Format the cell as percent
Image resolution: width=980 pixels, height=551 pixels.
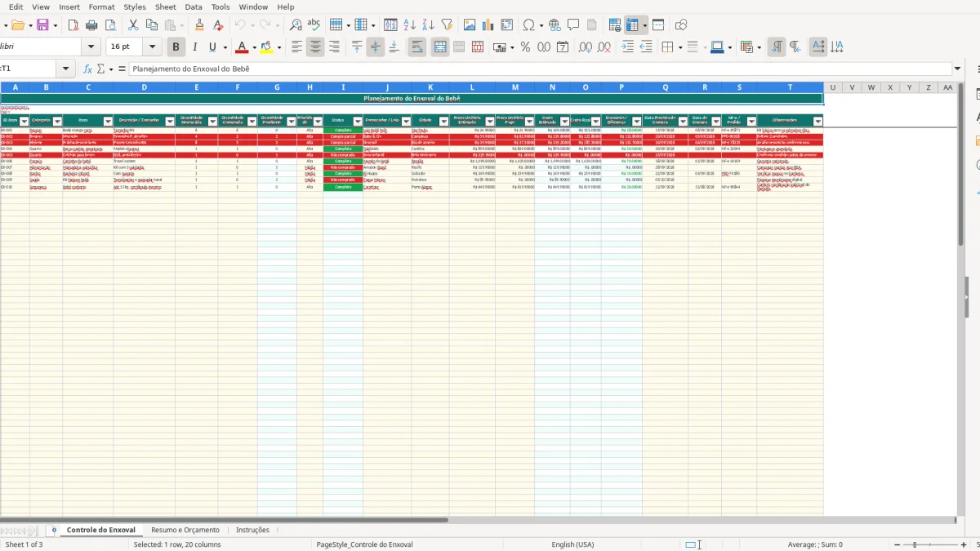pyautogui.click(x=525, y=47)
